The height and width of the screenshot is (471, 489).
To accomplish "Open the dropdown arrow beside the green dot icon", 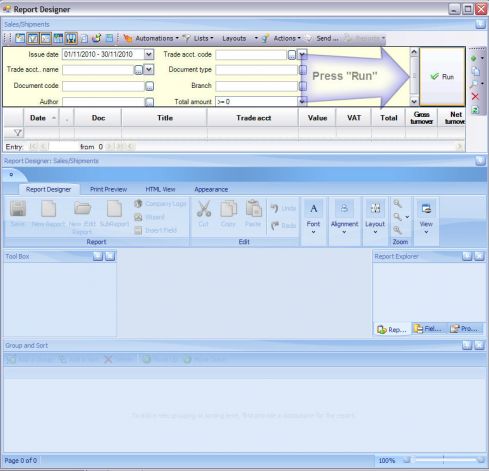I will click(x=482, y=58).
